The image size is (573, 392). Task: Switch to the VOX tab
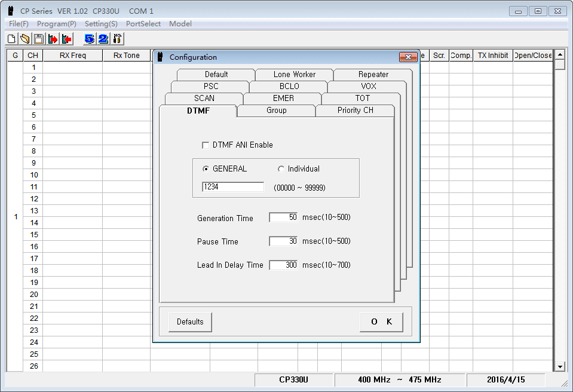(368, 86)
